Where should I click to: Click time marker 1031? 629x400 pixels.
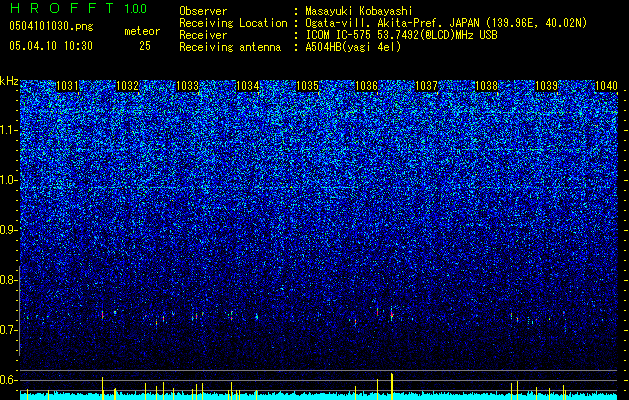(67, 86)
